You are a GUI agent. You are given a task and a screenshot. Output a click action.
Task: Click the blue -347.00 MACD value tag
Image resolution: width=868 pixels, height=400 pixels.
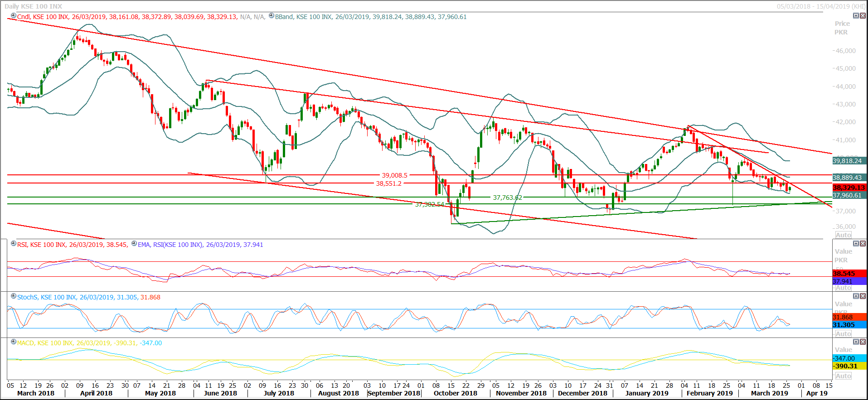click(x=849, y=358)
